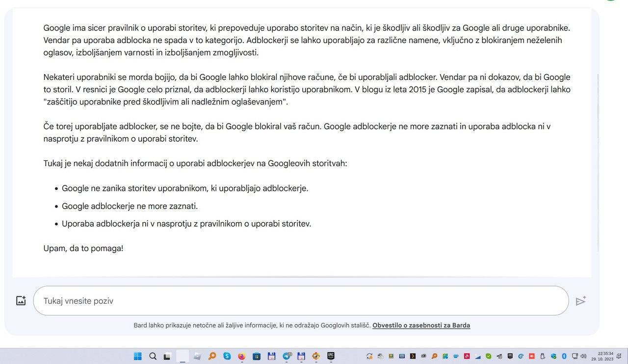Click bullet 'Uporaba adblockerja ni v nasprotju'
This screenshot has height=364, width=628.
pos(186,224)
